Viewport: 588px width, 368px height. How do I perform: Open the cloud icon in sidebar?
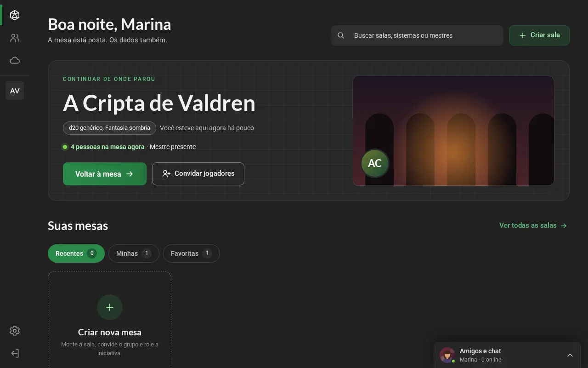pos(15,60)
